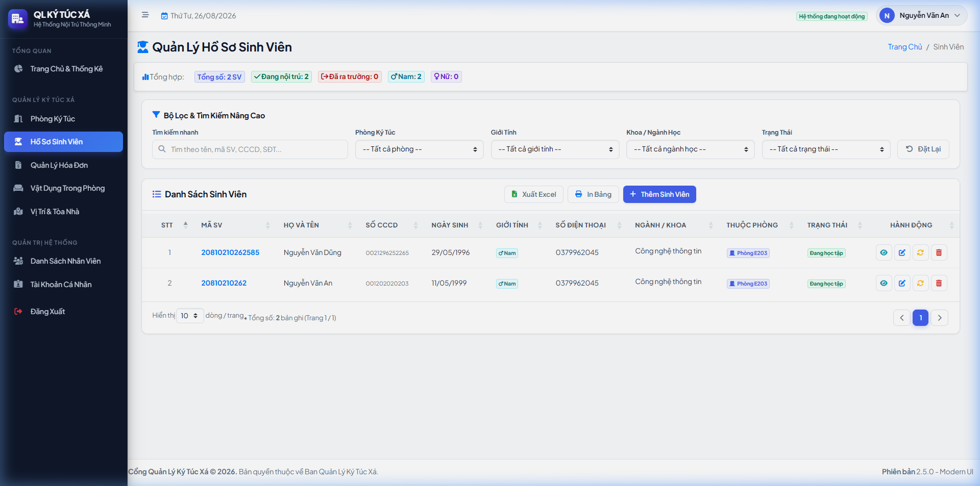Click the user avatar N icon
980x486 pixels.
[x=887, y=16]
